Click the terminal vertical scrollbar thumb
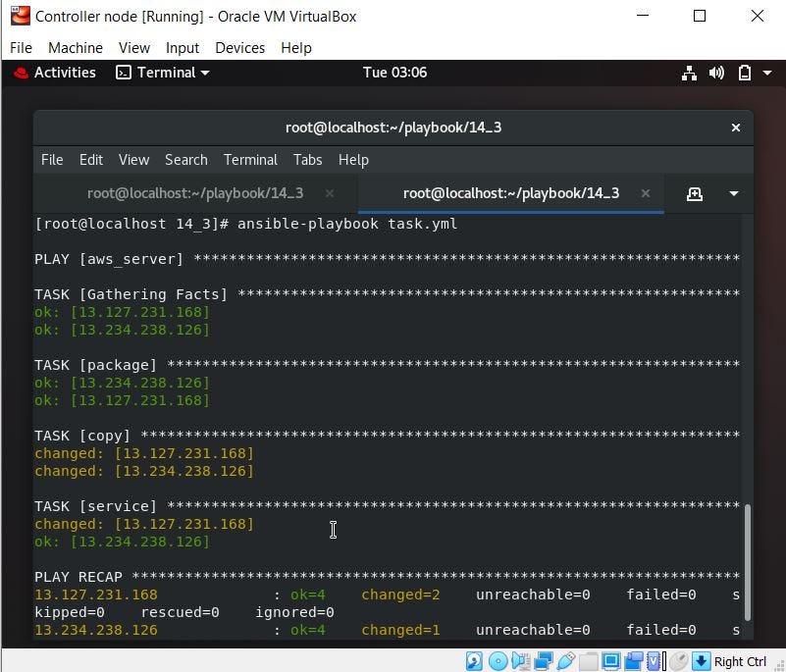This screenshot has height=672, width=786. (747, 562)
